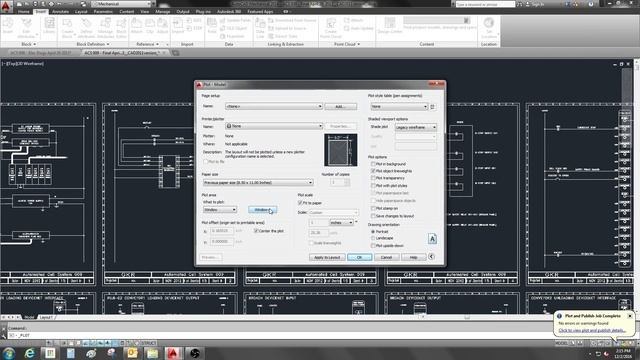This screenshot has width=640, height=360.
Task: Open Internet Explorer from the taskbar
Action: click(29, 353)
